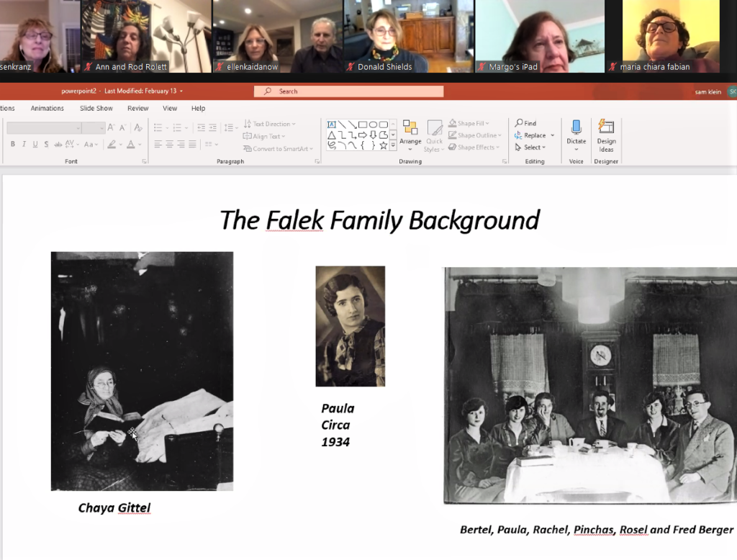Open font color dropdown arrow
This screenshot has height=560, width=737.
pyautogui.click(x=140, y=145)
